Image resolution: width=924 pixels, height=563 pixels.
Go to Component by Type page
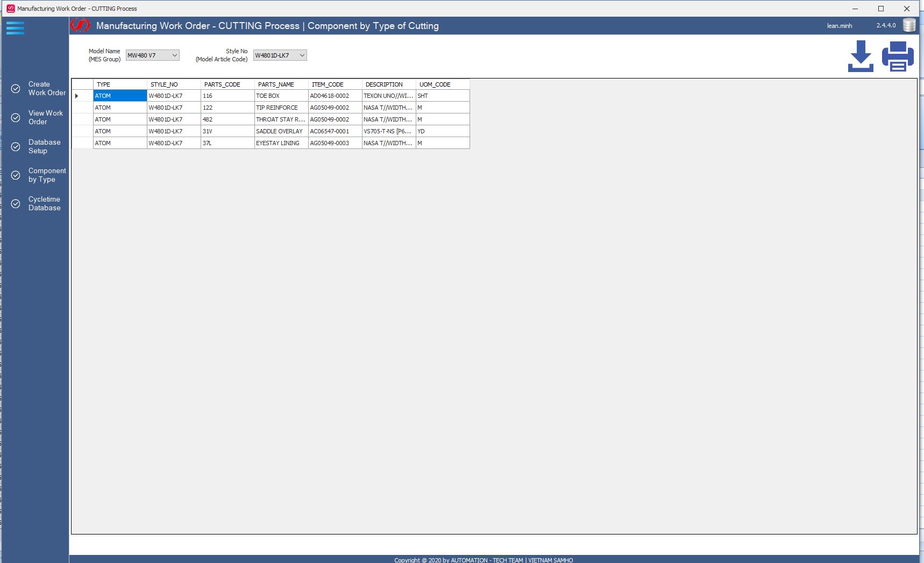click(x=47, y=175)
